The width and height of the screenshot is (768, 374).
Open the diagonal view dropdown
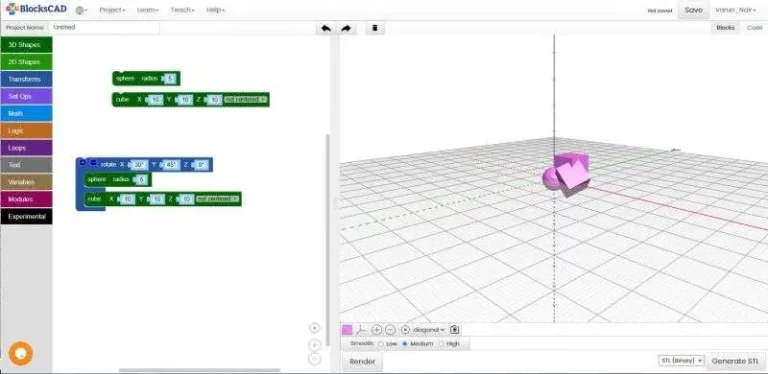(x=429, y=330)
